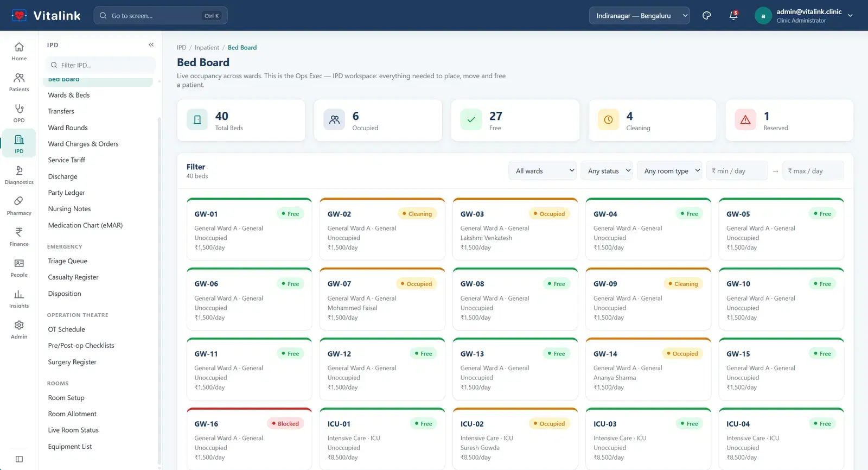Open blocked bed card GW-16
The height and width of the screenshot is (470, 868).
[x=249, y=439]
